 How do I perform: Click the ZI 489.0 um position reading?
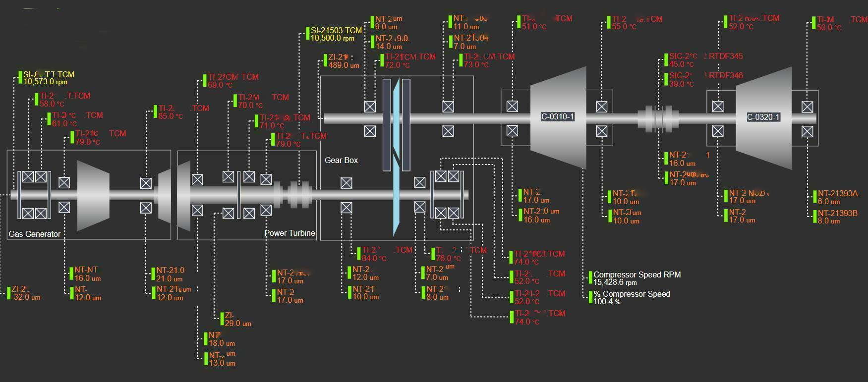(x=344, y=61)
